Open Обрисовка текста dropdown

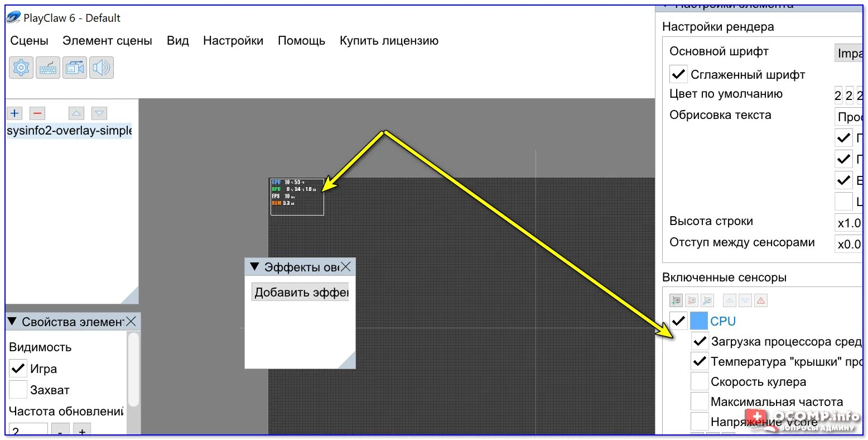click(848, 116)
